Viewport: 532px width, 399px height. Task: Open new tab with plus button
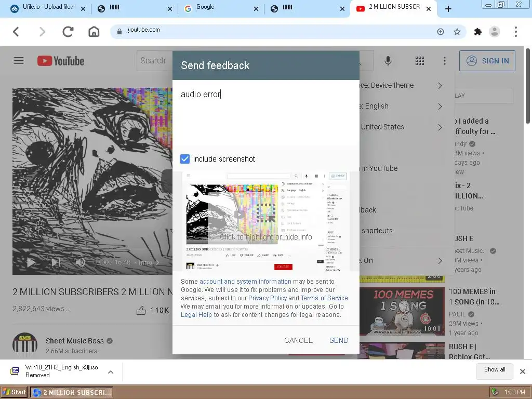click(448, 9)
